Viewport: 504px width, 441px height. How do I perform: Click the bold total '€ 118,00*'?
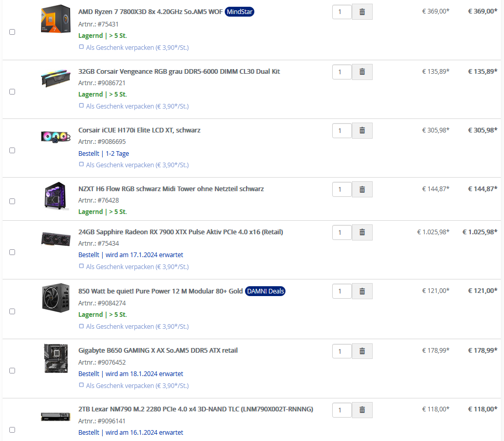tap(483, 409)
